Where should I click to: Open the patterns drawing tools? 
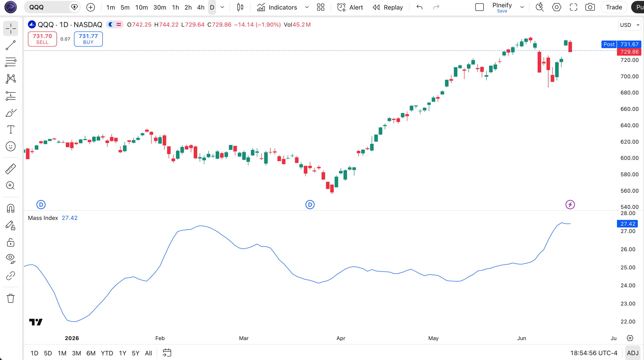10,79
